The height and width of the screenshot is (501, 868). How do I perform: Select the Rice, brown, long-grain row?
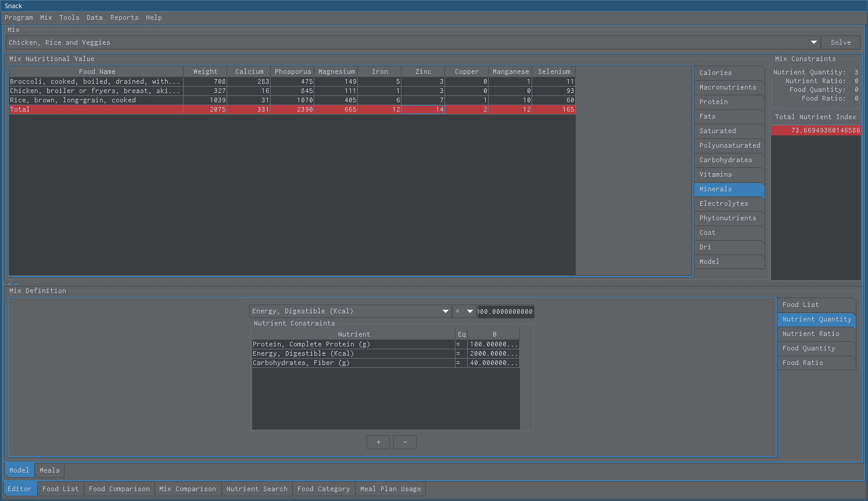click(x=292, y=100)
